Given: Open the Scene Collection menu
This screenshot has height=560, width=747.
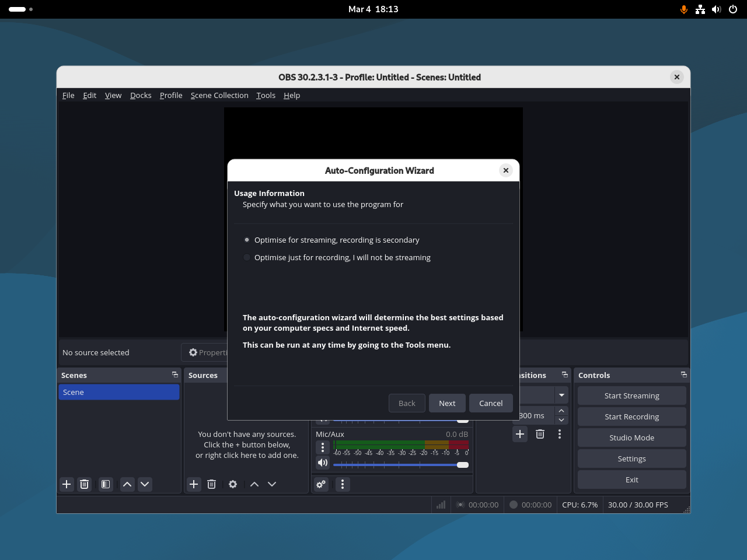Looking at the screenshot, I should 219,95.
